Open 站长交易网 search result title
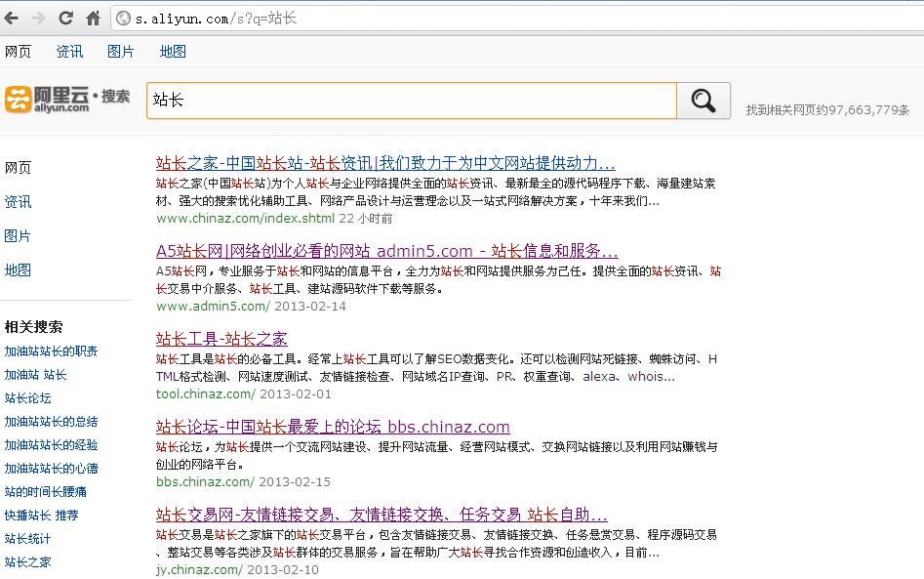The width and height of the screenshot is (924, 579). [382, 515]
